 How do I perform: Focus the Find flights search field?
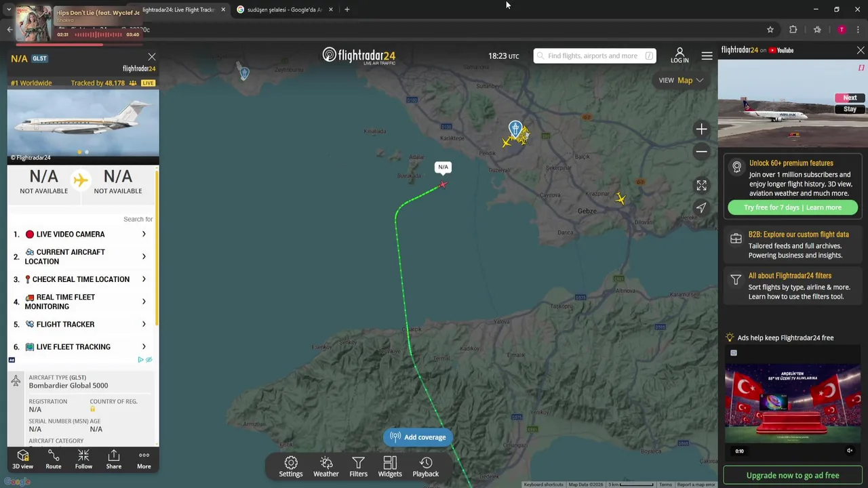(x=595, y=56)
